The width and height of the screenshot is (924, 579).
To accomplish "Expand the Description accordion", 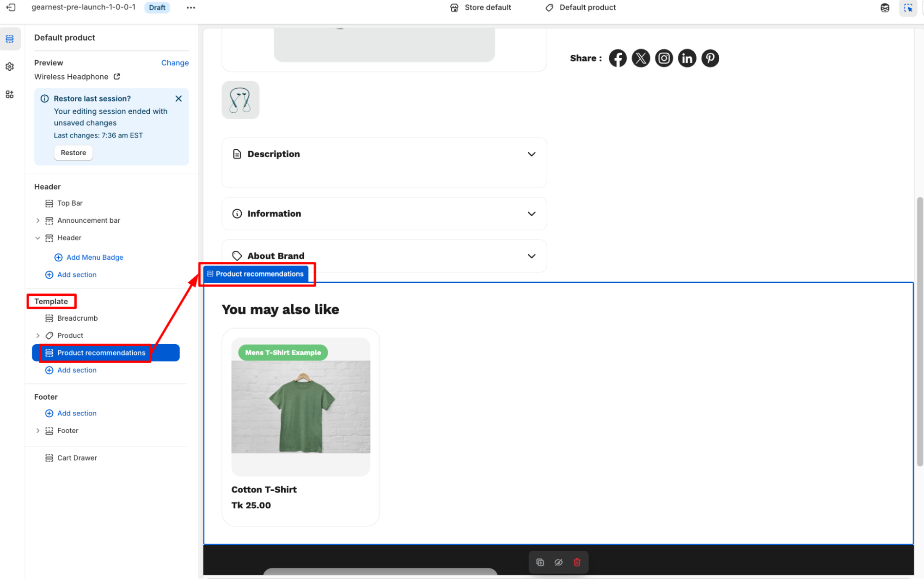I will [531, 154].
